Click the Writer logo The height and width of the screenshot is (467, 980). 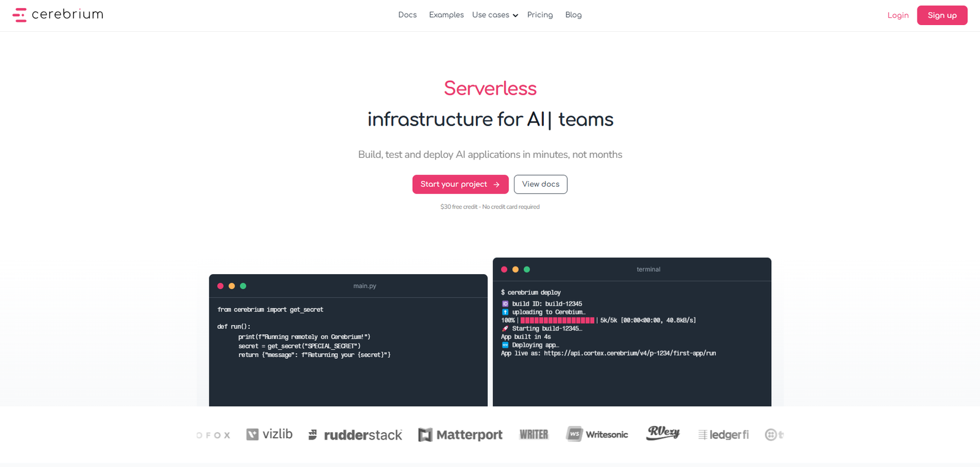[533, 435]
